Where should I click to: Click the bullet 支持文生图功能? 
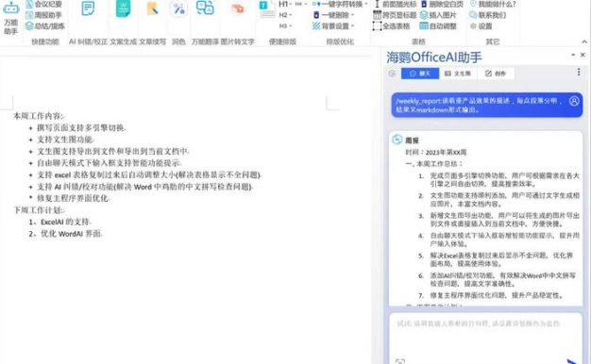click(x=65, y=140)
